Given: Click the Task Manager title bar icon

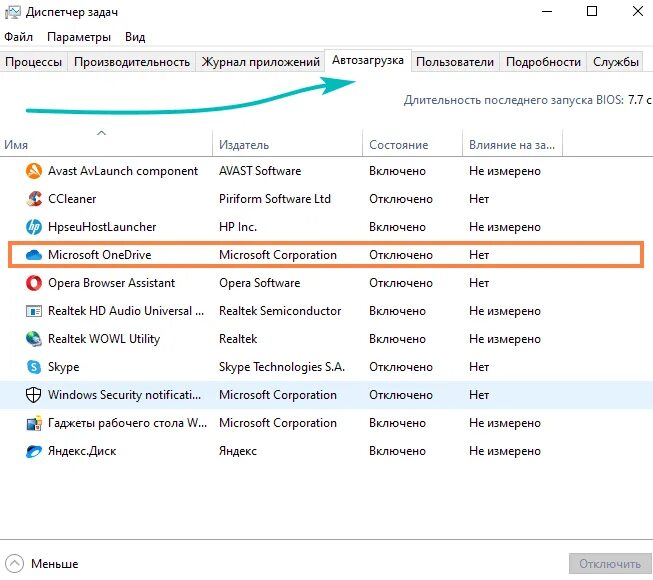Looking at the screenshot, I should click(12, 12).
